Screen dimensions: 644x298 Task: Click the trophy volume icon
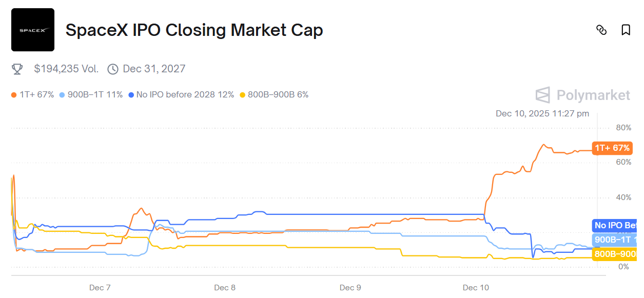coord(16,68)
